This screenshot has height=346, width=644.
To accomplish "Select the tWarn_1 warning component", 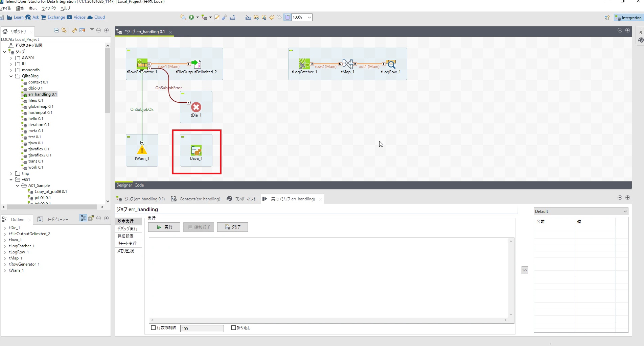I will [142, 150].
